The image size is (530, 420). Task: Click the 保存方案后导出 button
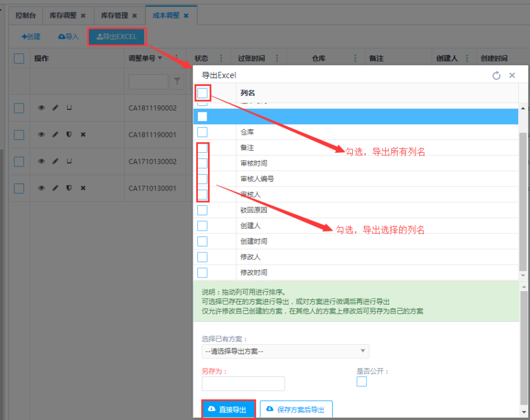coord(296,409)
